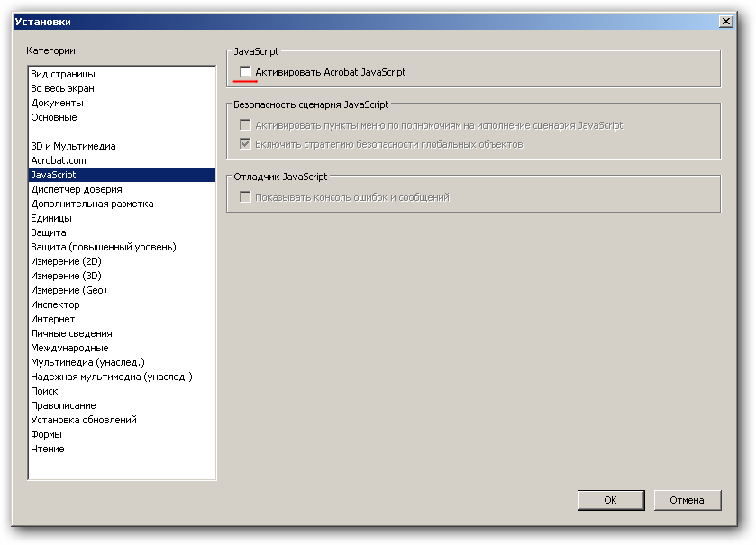756x545 pixels.
Task: Check Показывать консоль ошибок и сообщений
Action: [245, 197]
